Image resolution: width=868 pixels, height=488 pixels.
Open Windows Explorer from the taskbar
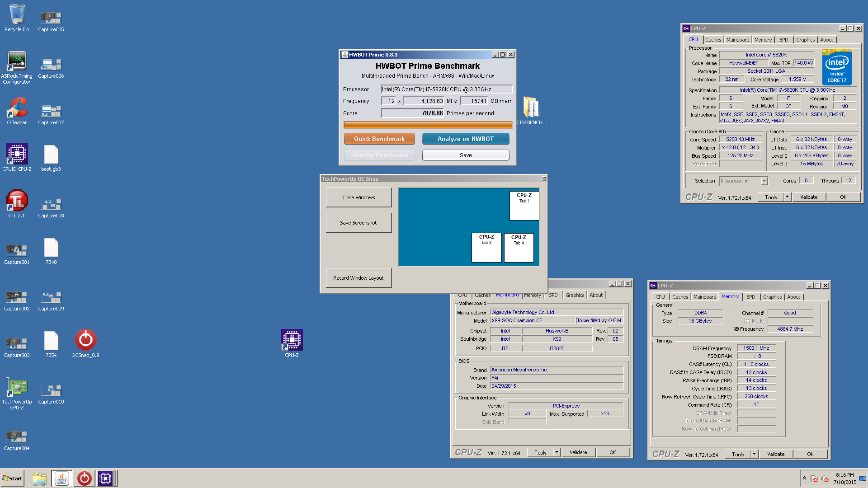click(39, 479)
